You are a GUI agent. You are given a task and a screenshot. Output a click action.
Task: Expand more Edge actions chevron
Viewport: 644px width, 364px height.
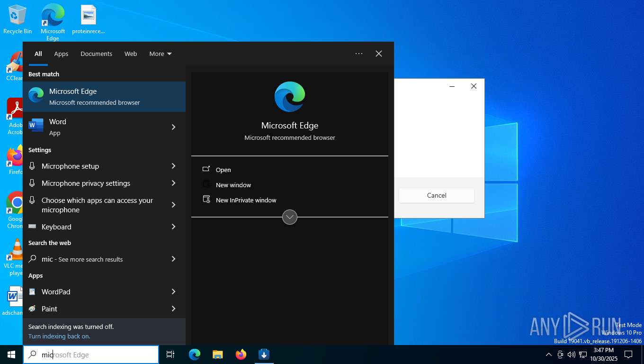(x=290, y=217)
